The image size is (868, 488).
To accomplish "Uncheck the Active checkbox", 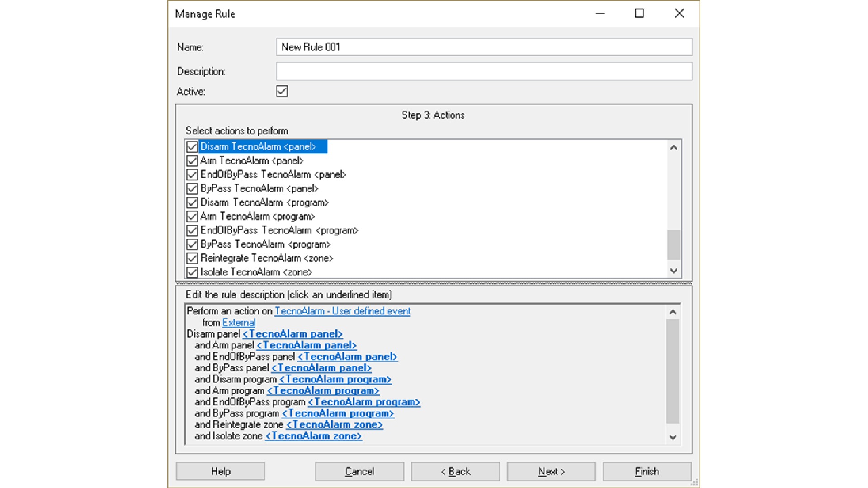I will coord(282,91).
